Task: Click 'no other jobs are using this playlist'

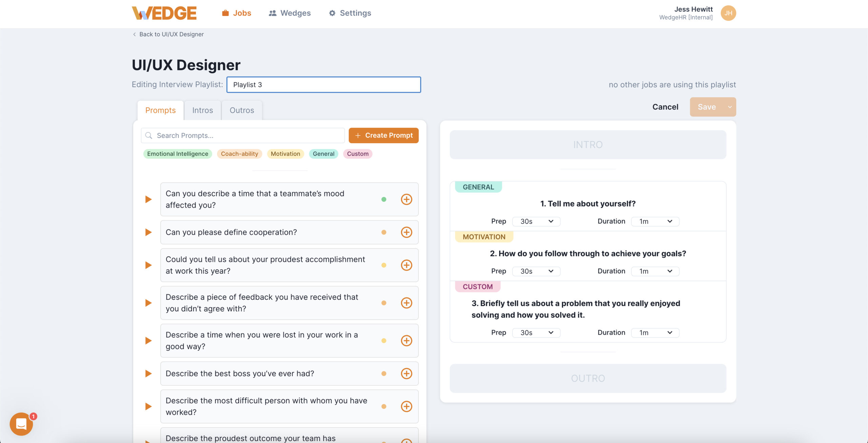Action: [672, 85]
